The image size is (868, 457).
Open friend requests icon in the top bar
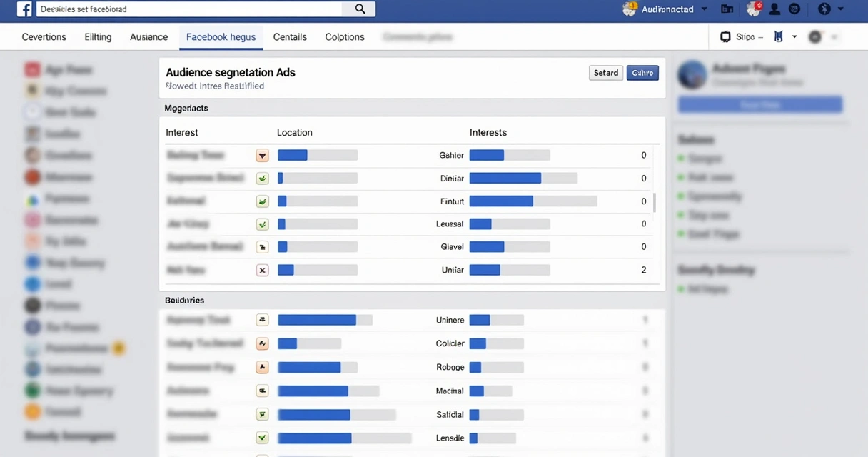(774, 9)
